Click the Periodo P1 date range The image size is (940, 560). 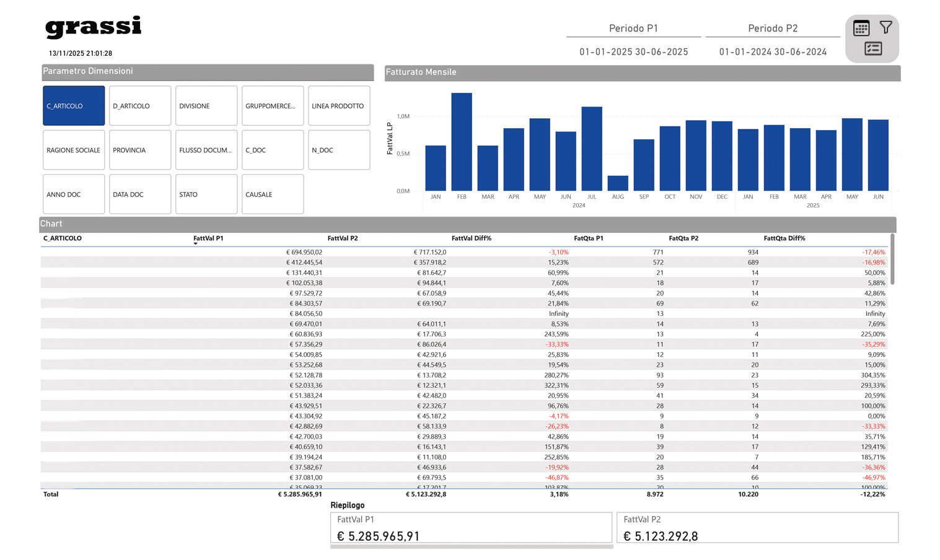coord(633,52)
